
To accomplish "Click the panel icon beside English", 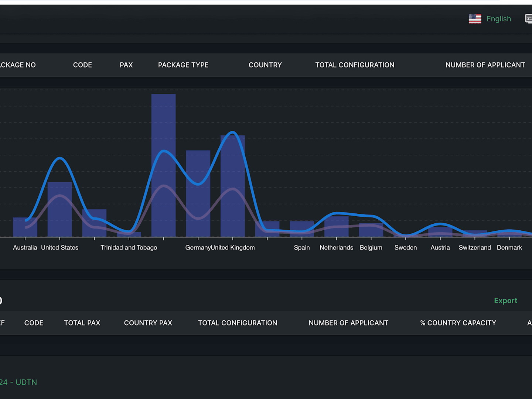I will point(529,19).
